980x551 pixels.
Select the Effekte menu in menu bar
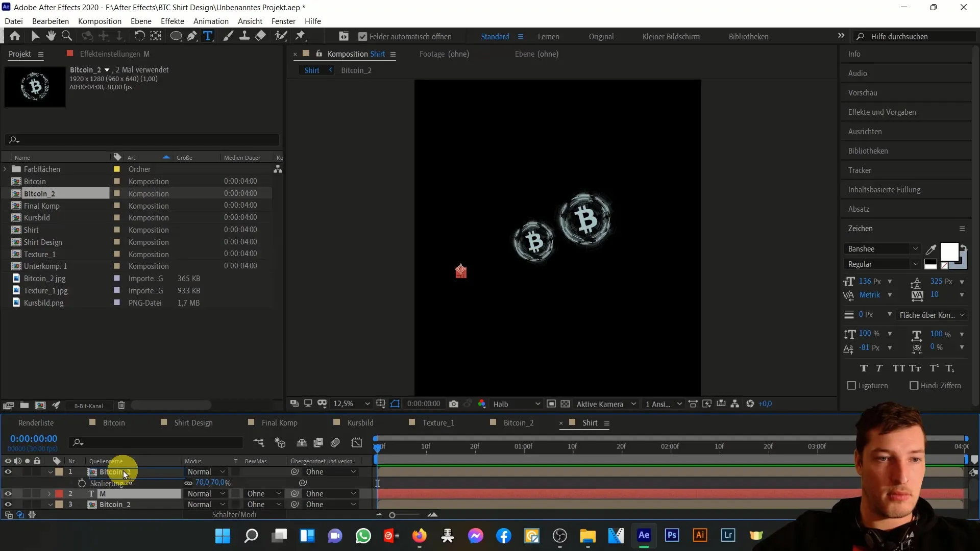(173, 21)
